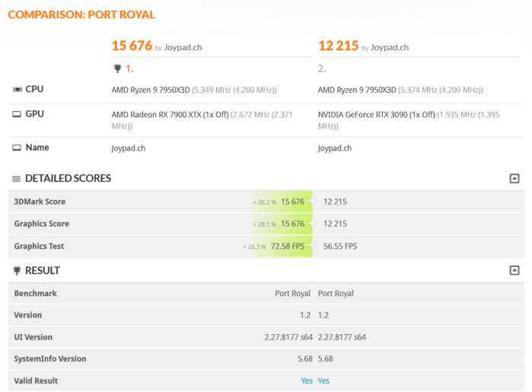Open Joypad.ch link beside 12 215
532x392 pixels.
coord(390,47)
